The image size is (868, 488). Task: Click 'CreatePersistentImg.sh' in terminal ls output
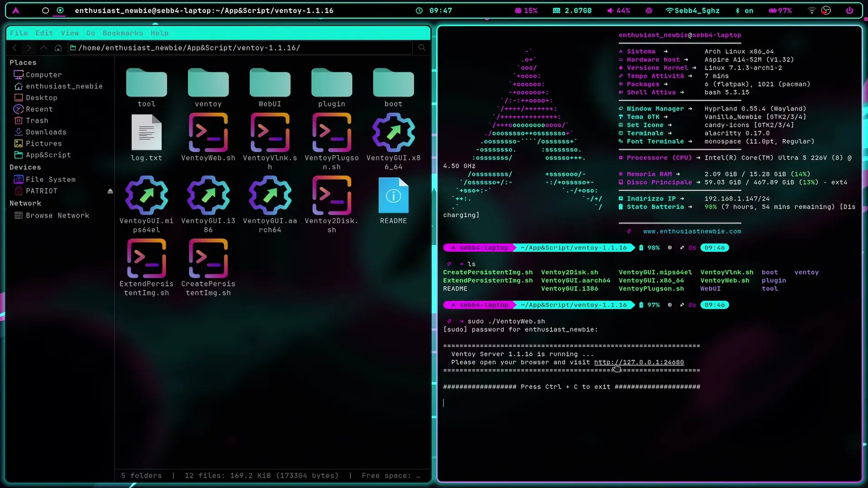tap(488, 272)
